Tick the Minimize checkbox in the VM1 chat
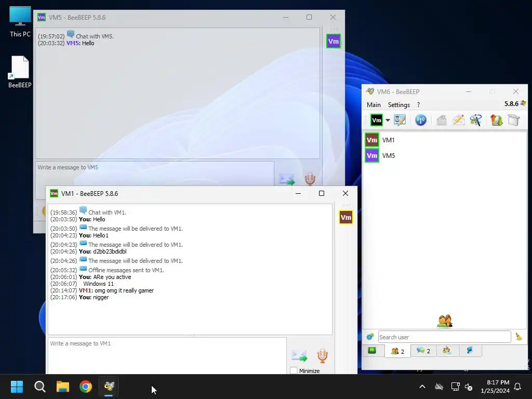532x399 pixels. click(x=294, y=371)
